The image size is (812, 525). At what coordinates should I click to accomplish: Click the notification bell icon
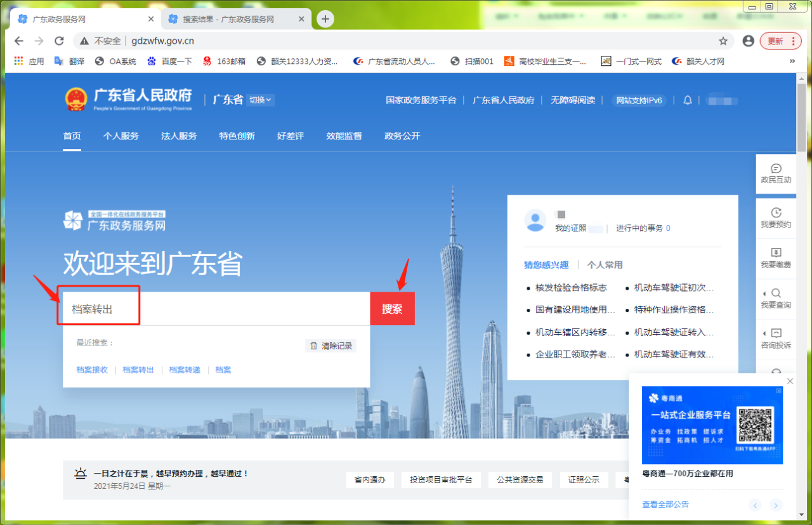click(x=688, y=100)
